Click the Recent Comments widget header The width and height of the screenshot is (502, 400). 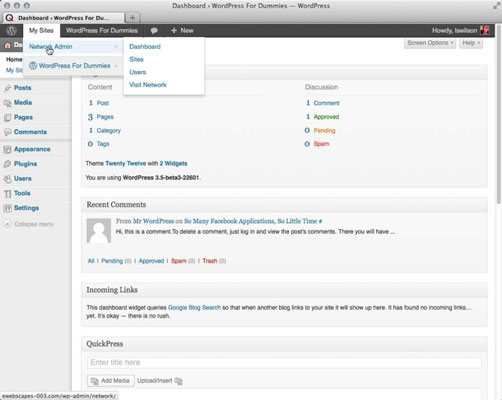pos(284,205)
